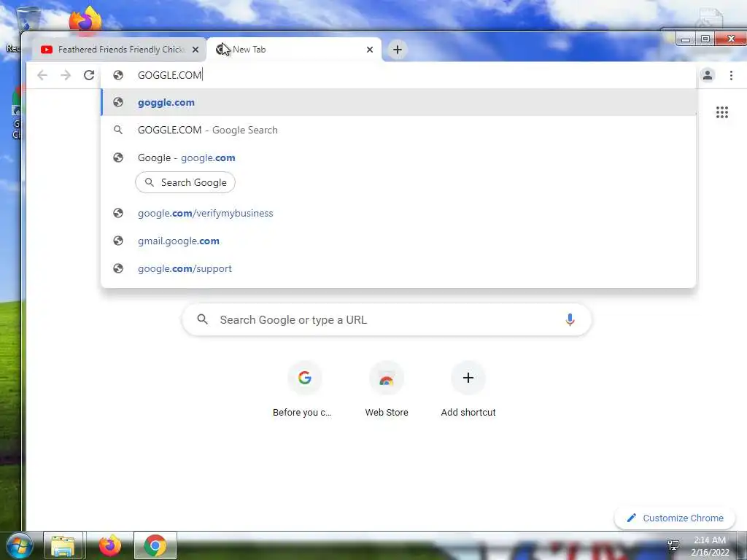Close the New Tab tab
747x560 pixels.
(x=370, y=50)
